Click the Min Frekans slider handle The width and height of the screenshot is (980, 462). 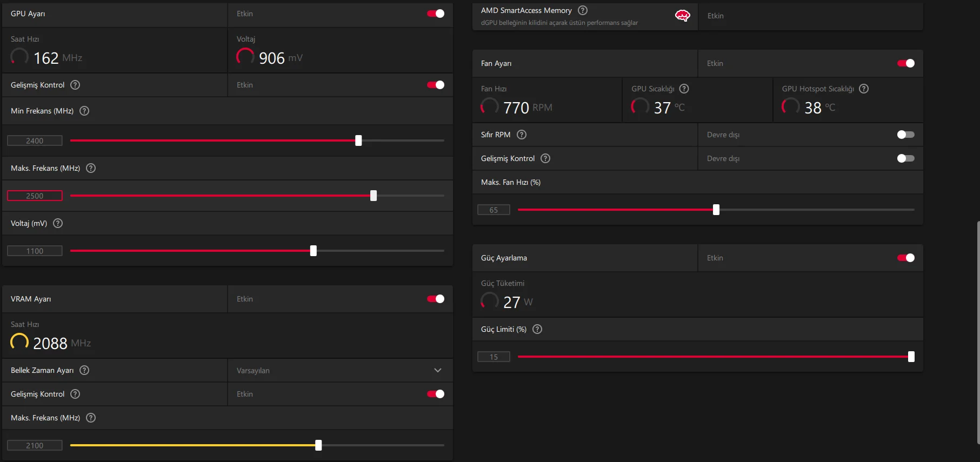point(358,140)
